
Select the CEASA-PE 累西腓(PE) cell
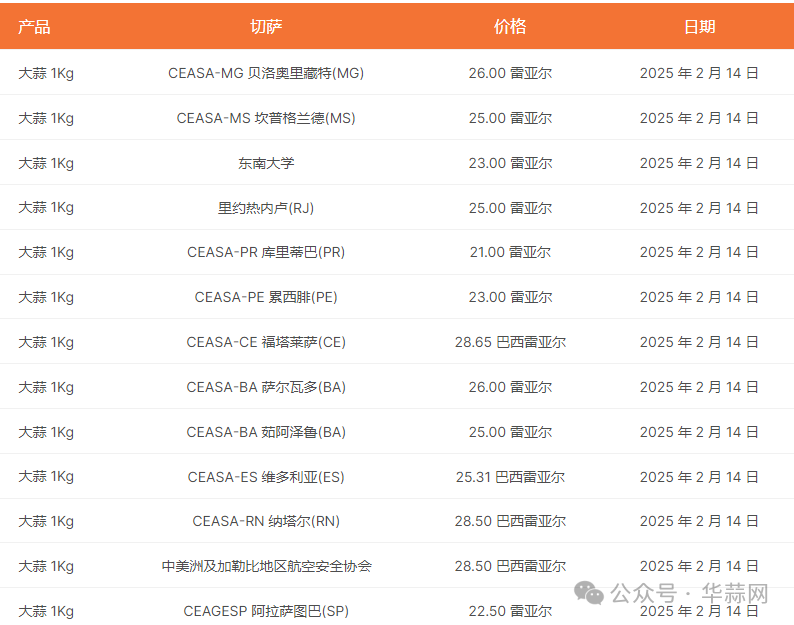click(x=266, y=297)
